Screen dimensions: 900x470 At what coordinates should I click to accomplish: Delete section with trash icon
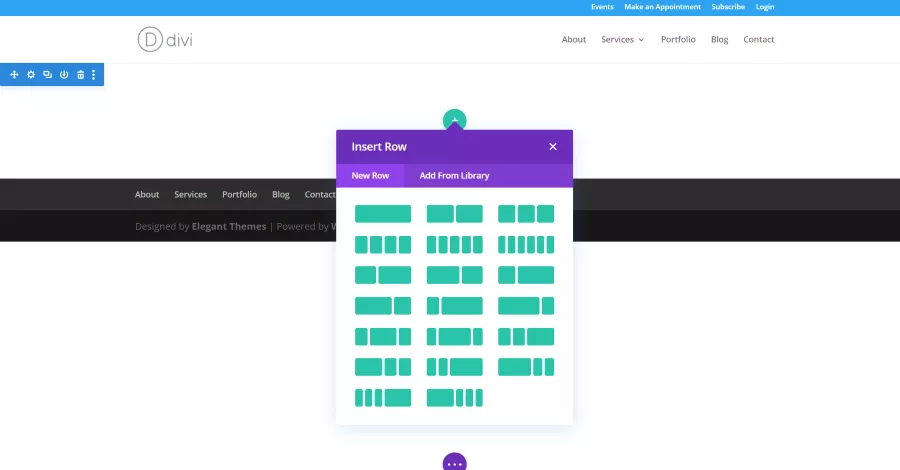coord(80,75)
